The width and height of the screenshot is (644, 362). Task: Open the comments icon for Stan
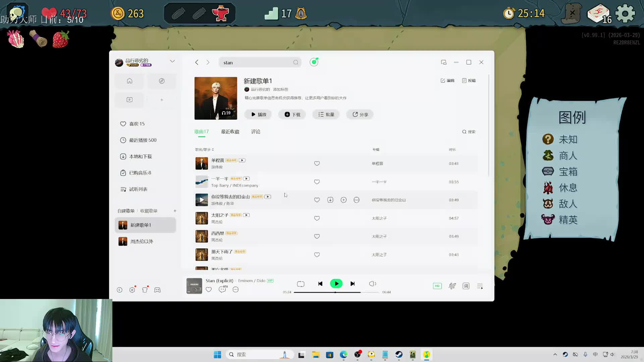coord(222,289)
